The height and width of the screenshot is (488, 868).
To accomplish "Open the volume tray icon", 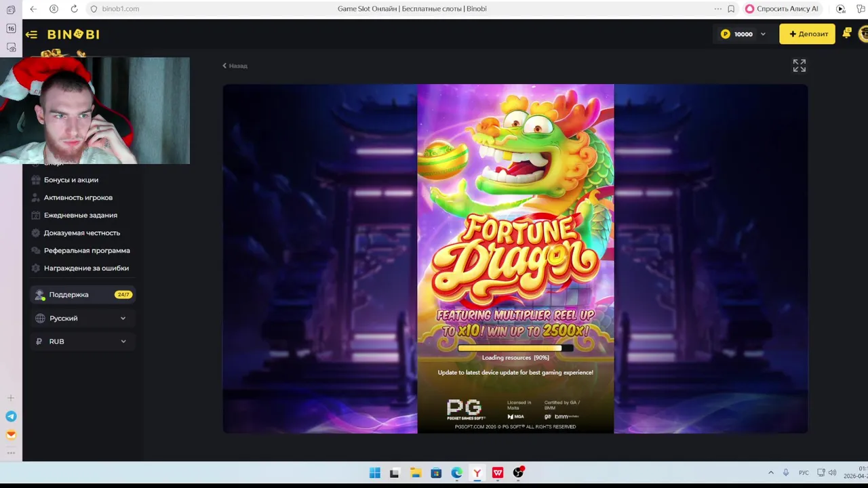I will click(x=833, y=472).
